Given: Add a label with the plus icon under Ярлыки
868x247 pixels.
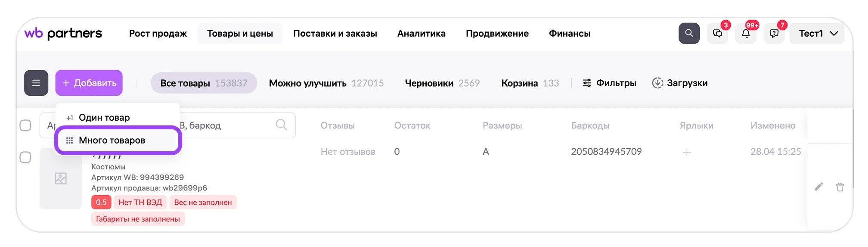Looking at the screenshot, I should (687, 152).
